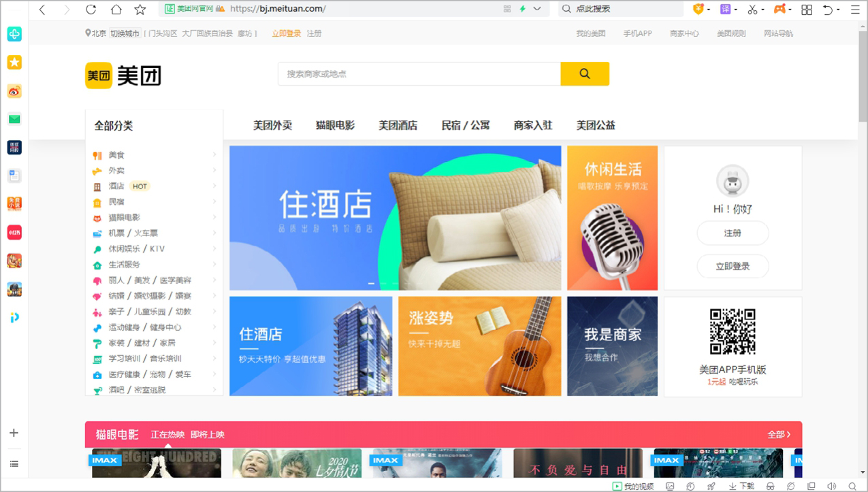Open the dropdown arrow beside scissors icon
868x492 pixels.
(763, 10)
